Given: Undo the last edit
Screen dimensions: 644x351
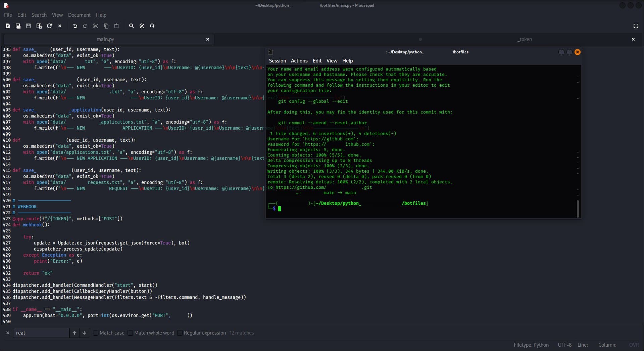Looking at the screenshot, I should click(x=75, y=26).
